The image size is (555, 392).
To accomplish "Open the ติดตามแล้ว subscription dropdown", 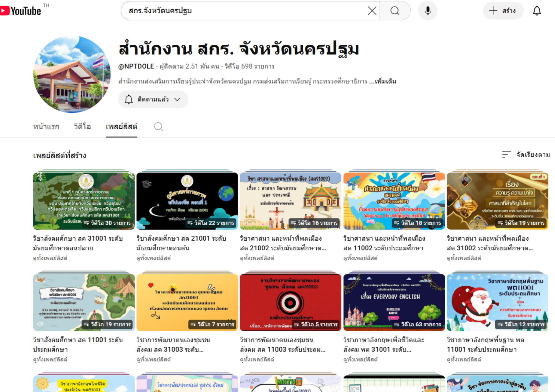I will click(x=153, y=99).
